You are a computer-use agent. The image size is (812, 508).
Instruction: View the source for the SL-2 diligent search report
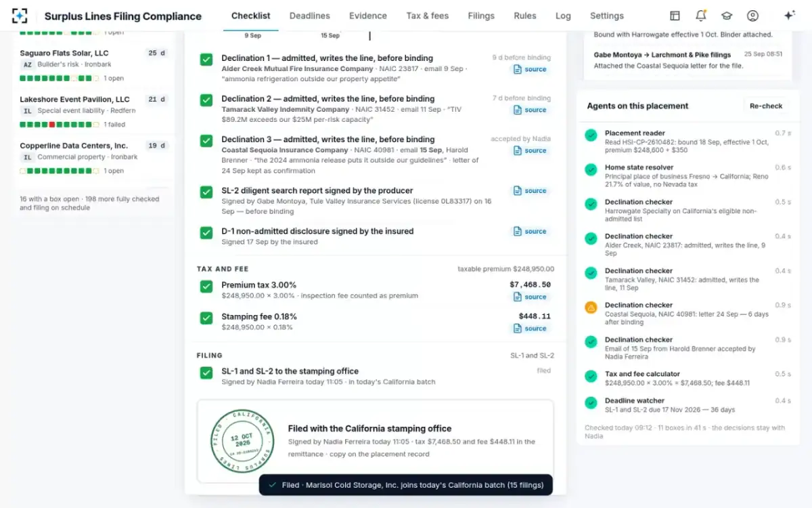(x=531, y=191)
